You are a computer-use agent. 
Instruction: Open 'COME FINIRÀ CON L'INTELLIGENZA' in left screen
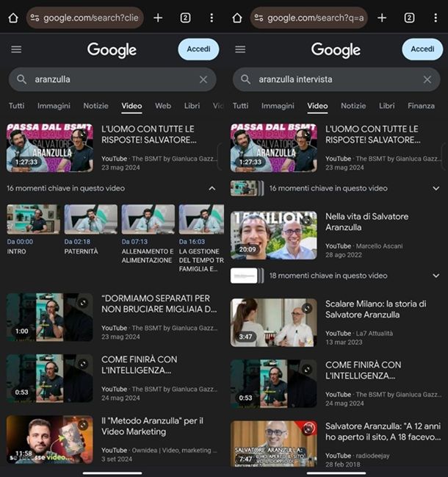(140, 365)
